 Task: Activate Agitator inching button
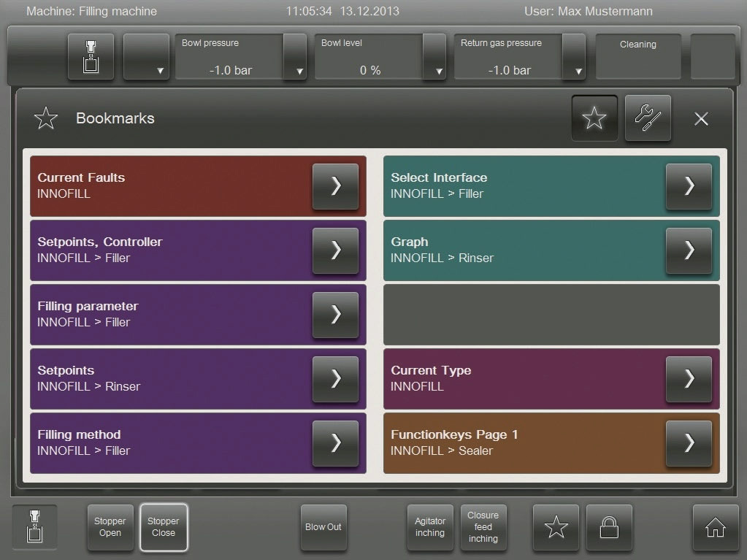coord(430,527)
